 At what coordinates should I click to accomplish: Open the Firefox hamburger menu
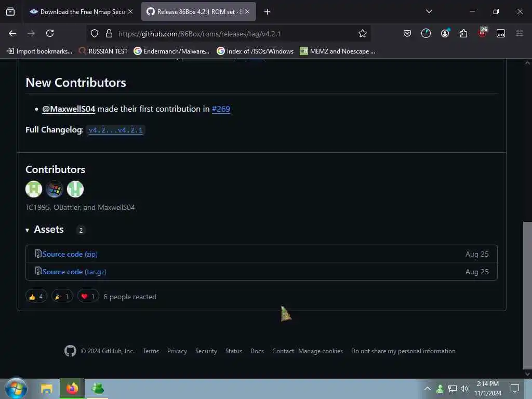520,33
